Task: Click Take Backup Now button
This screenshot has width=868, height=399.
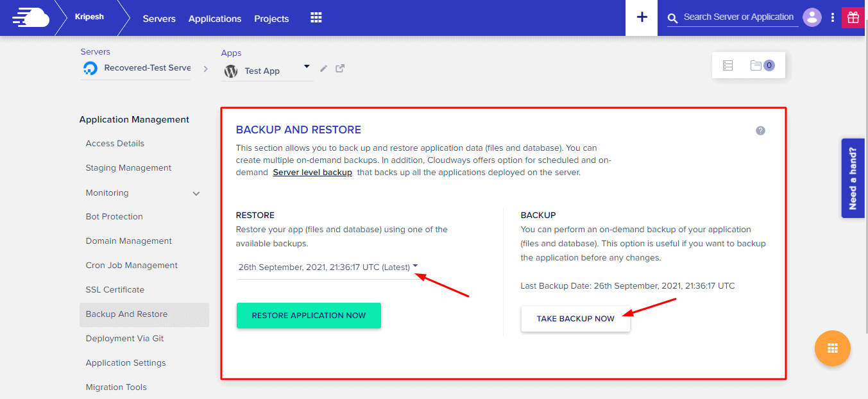Action: click(x=575, y=319)
